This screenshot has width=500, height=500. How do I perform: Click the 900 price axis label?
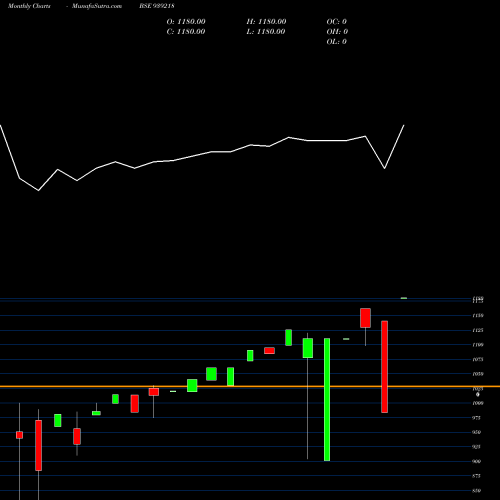[477, 461]
